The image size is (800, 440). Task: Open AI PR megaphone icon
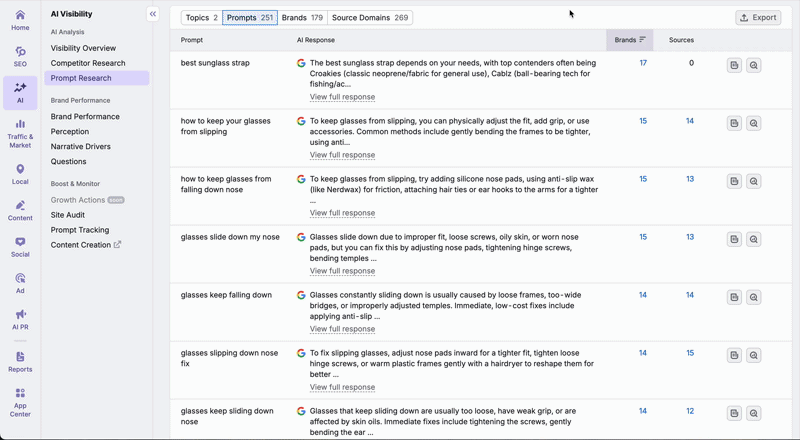coord(20,319)
